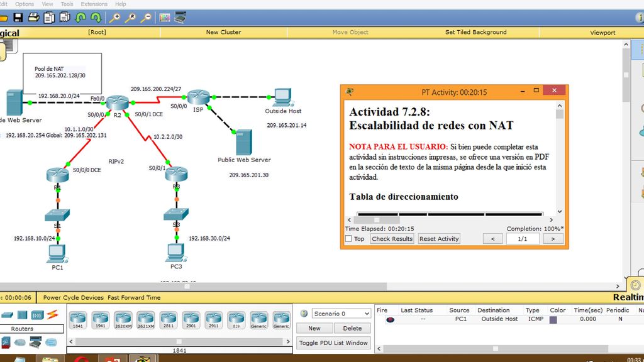
Task: Click the Paste icon in toolbar
Action: [x=65, y=18]
